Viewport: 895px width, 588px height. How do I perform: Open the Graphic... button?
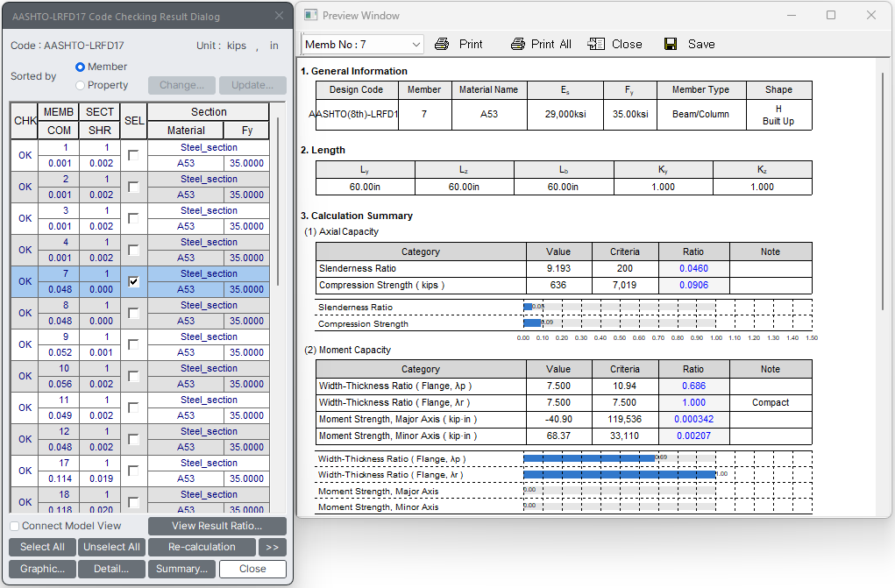tap(42, 569)
